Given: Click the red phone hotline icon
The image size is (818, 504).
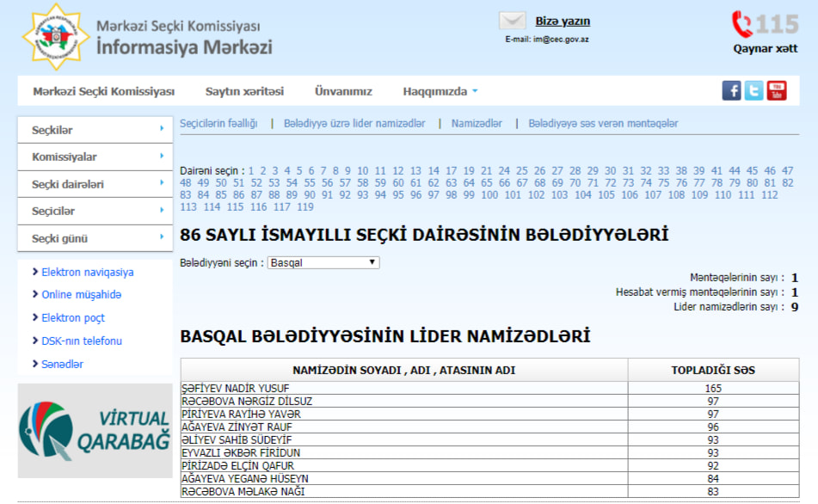Looking at the screenshot, I should pos(741,23).
